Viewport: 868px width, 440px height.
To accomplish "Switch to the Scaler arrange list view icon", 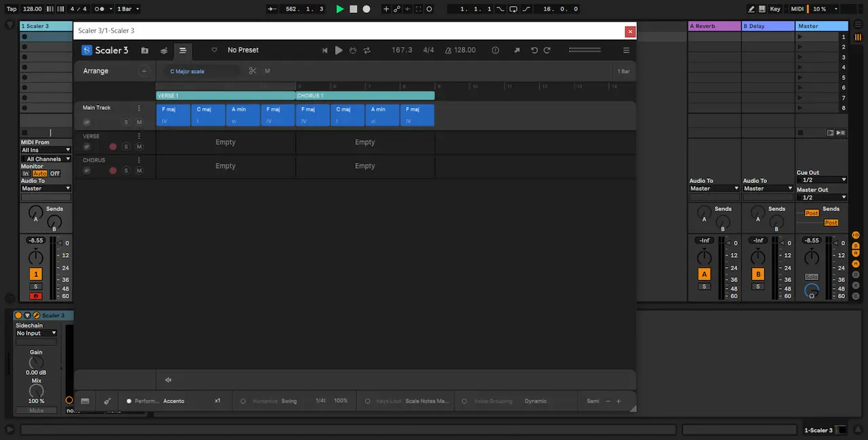I will pyautogui.click(x=182, y=50).
